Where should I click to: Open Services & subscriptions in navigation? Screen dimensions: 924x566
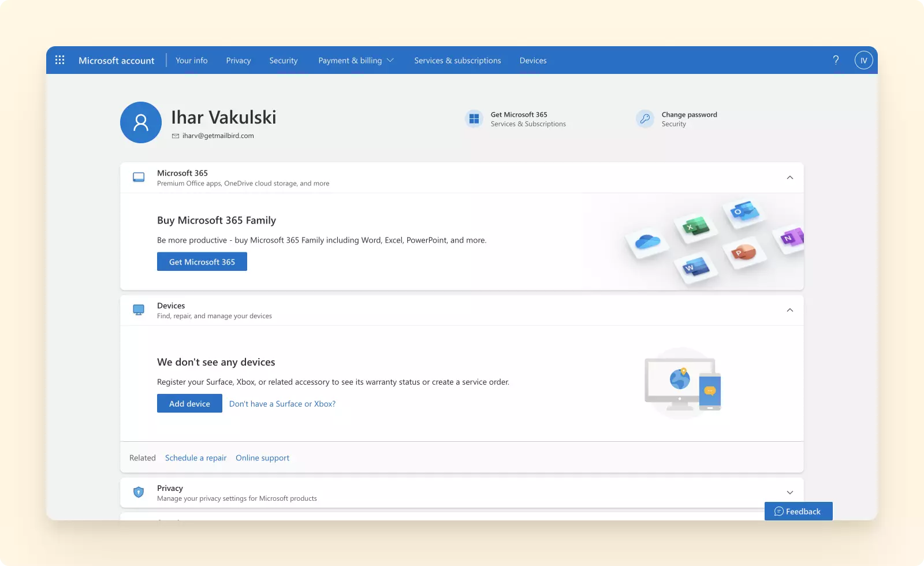click(457, 61)
